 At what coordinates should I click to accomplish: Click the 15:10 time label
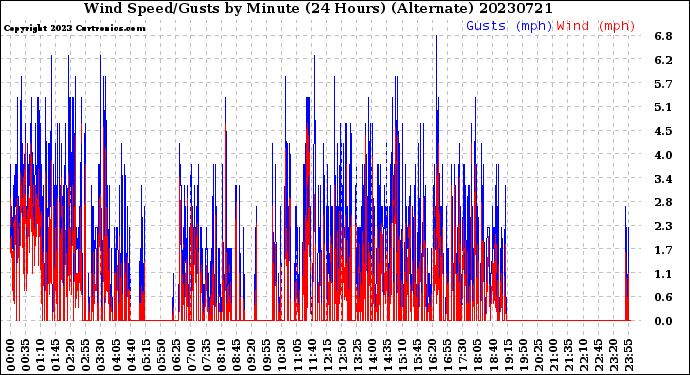coord(402,355)
